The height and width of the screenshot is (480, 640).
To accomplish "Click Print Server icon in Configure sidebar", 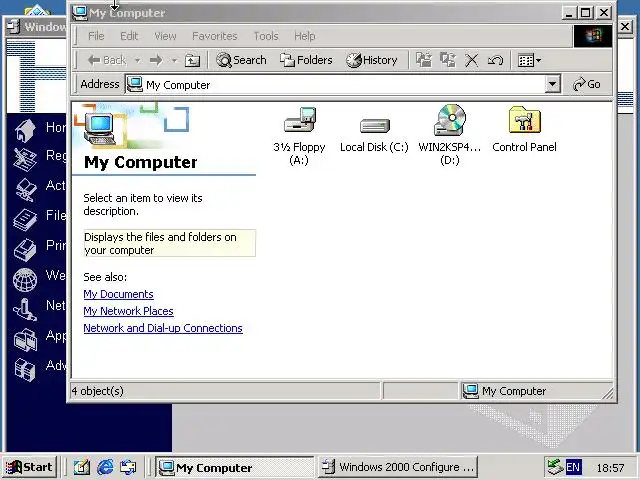I will [x=24, y=249].
